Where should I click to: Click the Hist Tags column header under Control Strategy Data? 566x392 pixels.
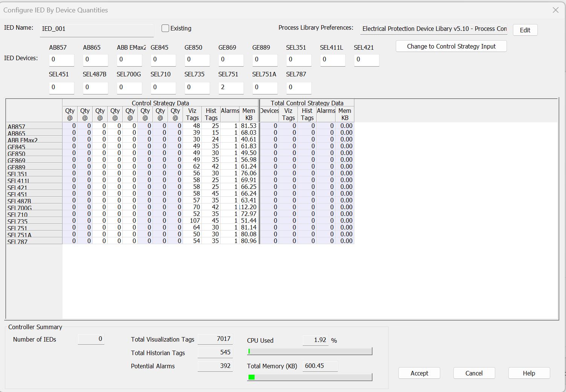pos(211,114)
